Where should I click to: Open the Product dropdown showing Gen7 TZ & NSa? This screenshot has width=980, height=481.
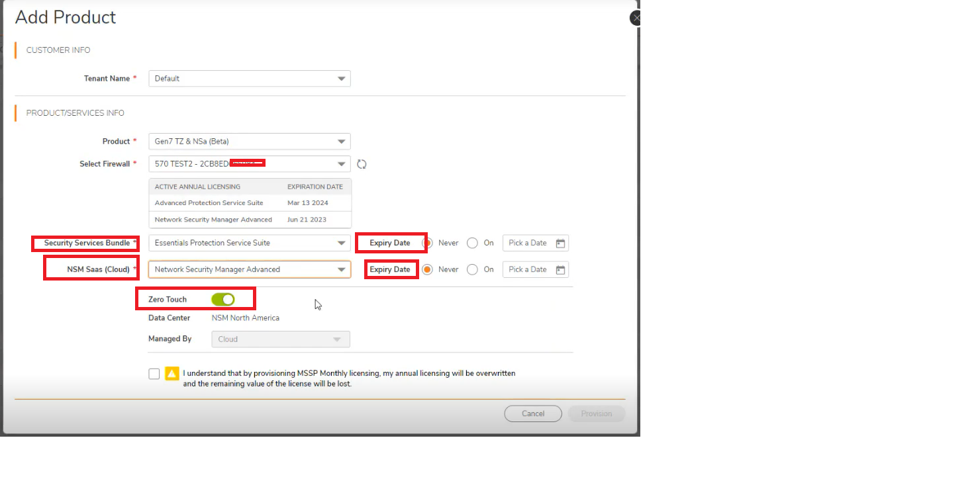[x=250, y=142]
